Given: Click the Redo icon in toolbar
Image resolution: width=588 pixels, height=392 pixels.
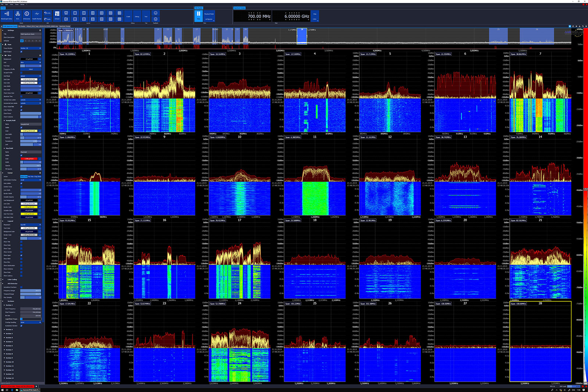Looking at the screenshot, I should tap(47, 19).
